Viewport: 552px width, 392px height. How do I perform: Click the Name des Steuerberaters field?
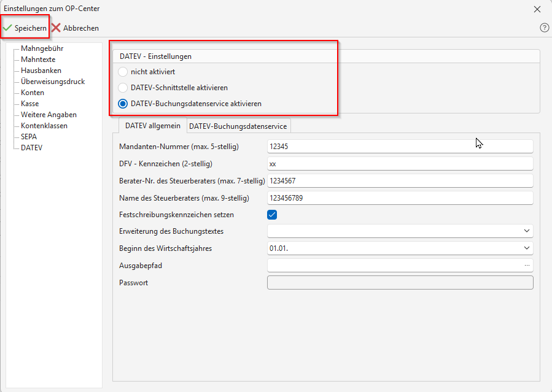pyautogui.click(x=400, y=198)
